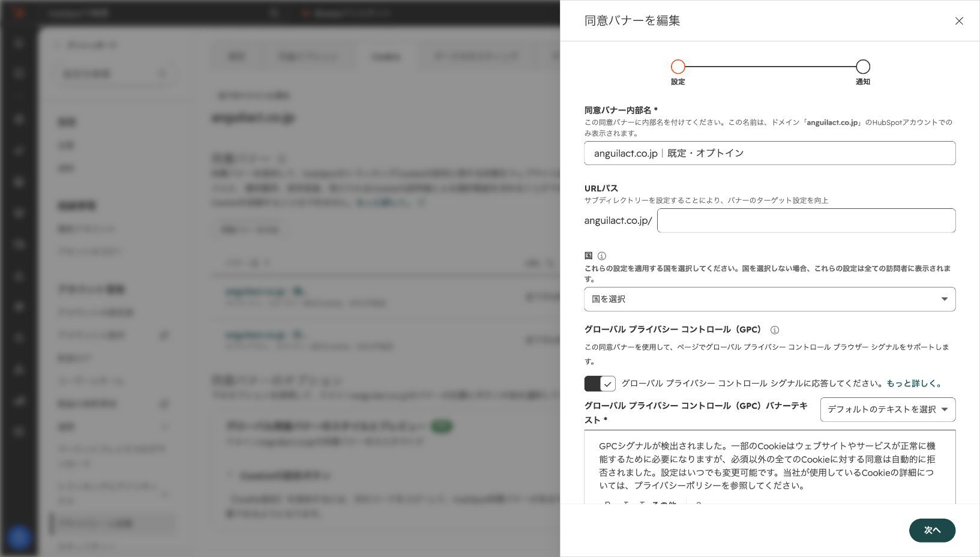Proceed with the 次へ button

(932, 530)
